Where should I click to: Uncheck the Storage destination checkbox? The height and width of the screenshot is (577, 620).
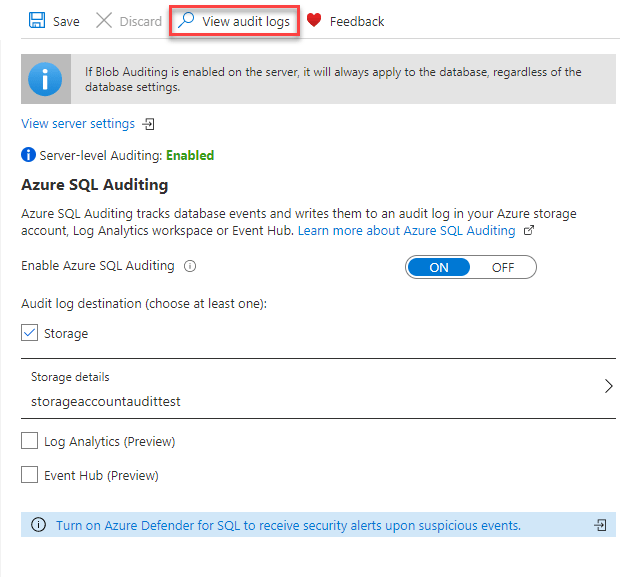pyautogui.click(x=30, y=333)
